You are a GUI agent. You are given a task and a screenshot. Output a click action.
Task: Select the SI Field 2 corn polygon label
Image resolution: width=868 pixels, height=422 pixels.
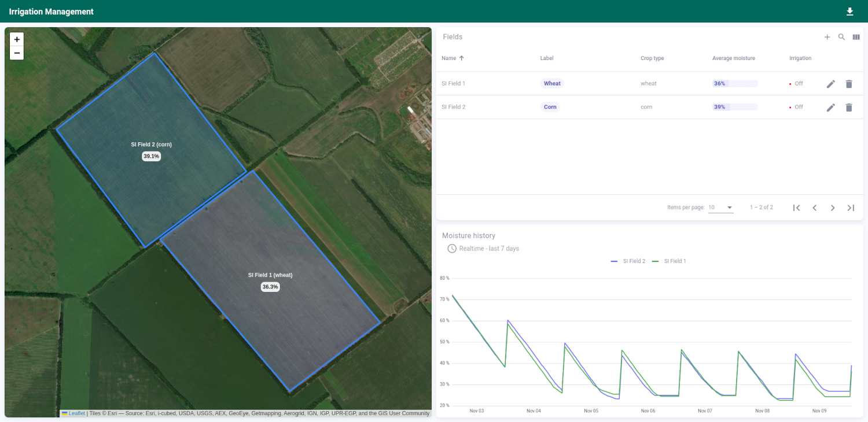[151, 145]
